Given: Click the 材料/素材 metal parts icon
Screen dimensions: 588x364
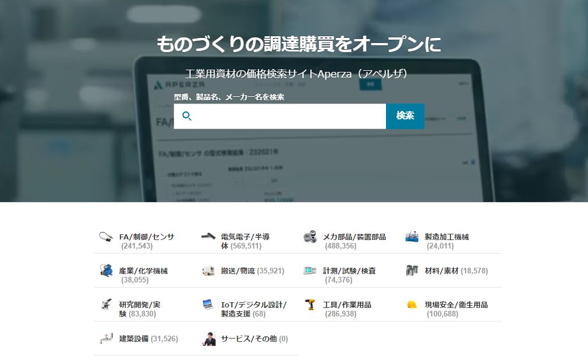Looking at the screenshot, I should [412, 271].
